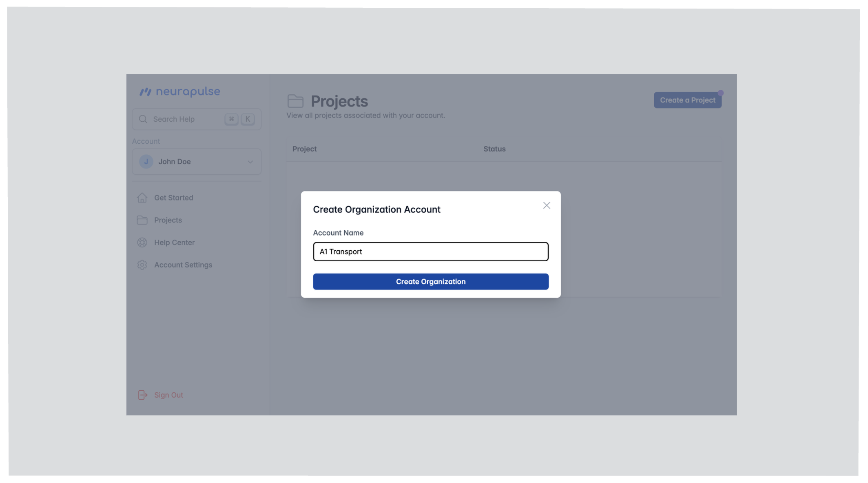Viewport: 868px width, 483px height.
Task: Go to Account Settings page
Action: click(x=183, y=265)
